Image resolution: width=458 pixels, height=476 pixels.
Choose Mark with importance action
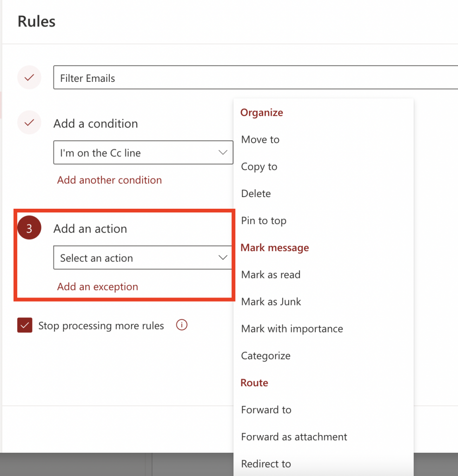292,329
